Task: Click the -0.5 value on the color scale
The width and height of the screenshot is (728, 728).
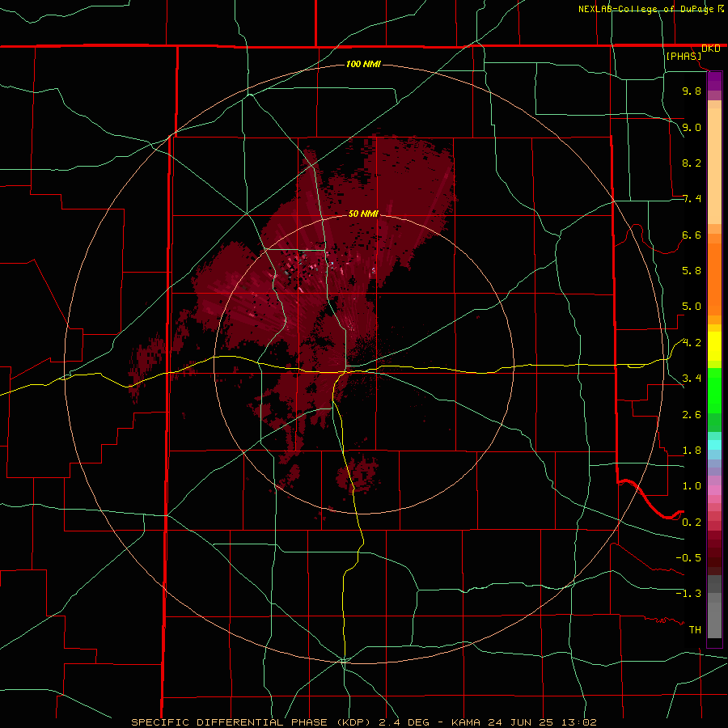Action: 688,558
